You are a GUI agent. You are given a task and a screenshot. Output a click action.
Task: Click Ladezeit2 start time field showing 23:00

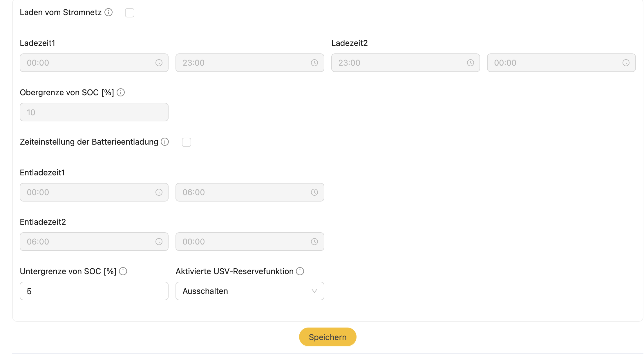400,63
